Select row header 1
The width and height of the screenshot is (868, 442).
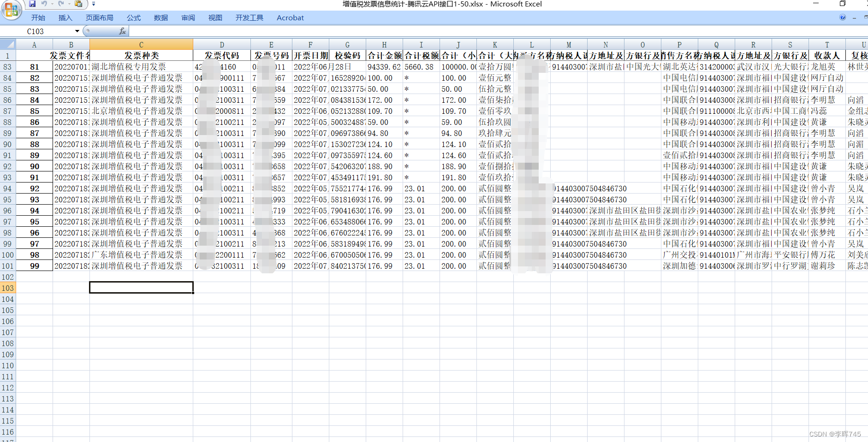[x=8, y=56]
